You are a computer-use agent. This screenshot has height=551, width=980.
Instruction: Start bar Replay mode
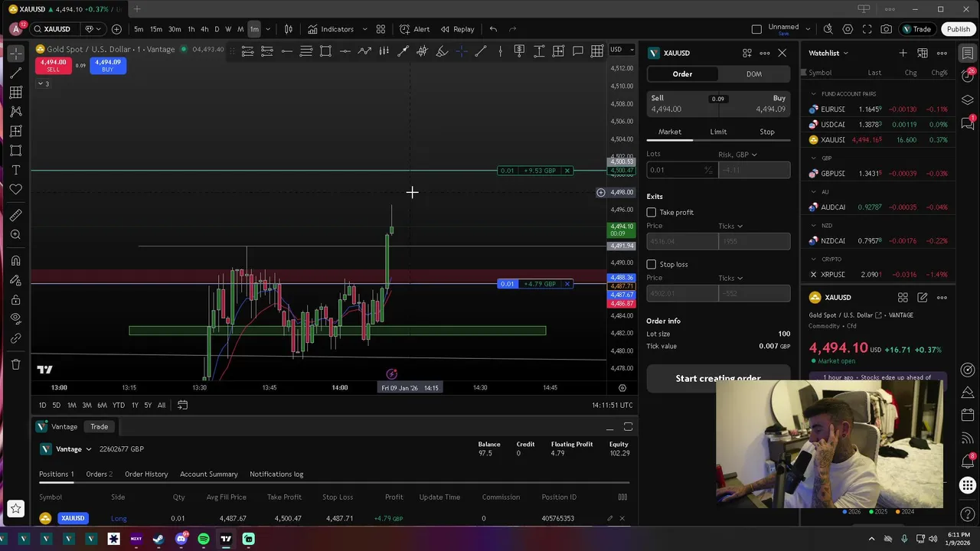tap(457, 29)
